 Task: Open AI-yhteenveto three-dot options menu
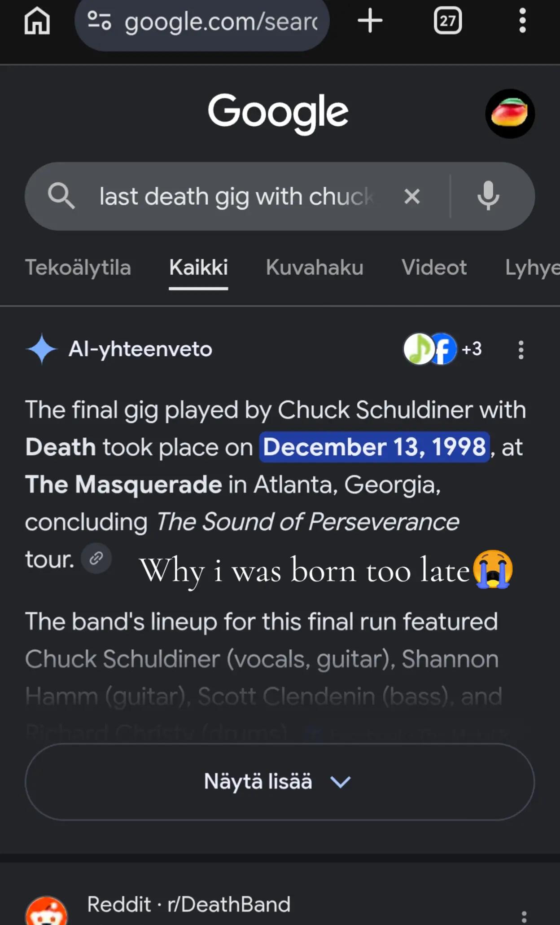pyautogui.click(x=521, y=350)
